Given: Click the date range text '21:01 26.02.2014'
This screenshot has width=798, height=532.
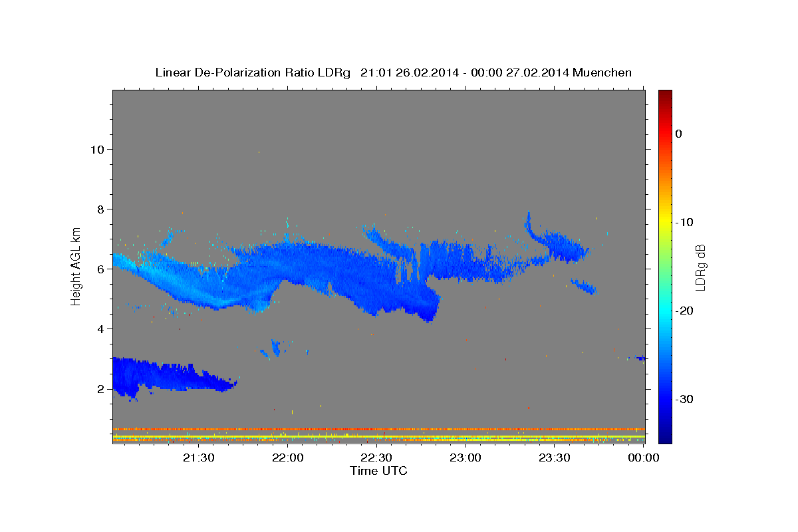Looking at the screenshot, I should click(x=409, y=72).
